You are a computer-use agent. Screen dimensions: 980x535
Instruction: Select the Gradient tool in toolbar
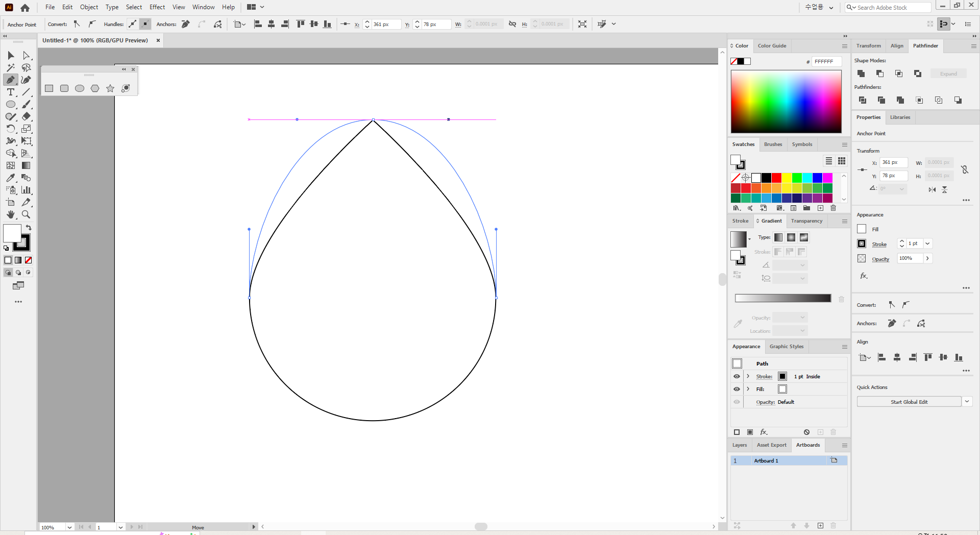tap(26, 165)
